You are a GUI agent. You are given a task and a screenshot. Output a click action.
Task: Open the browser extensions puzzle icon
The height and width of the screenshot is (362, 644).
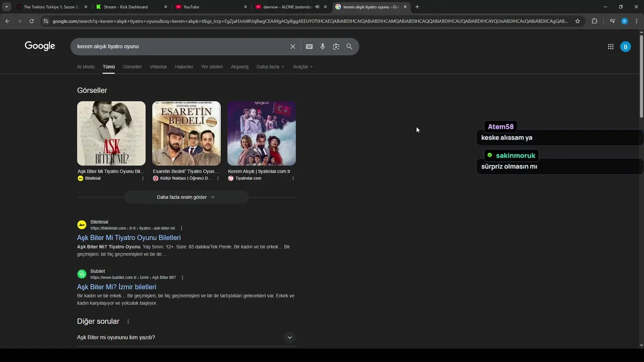594,21
